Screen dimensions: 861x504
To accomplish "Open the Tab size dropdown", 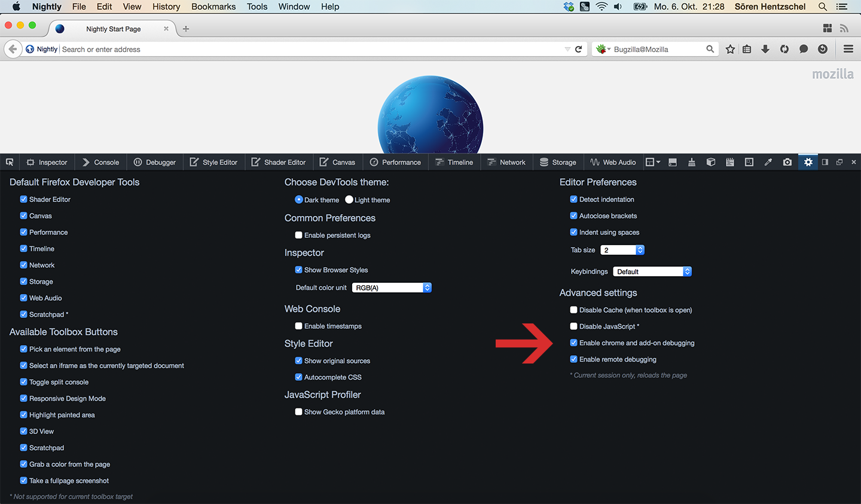I will click(x=622, y=250).
